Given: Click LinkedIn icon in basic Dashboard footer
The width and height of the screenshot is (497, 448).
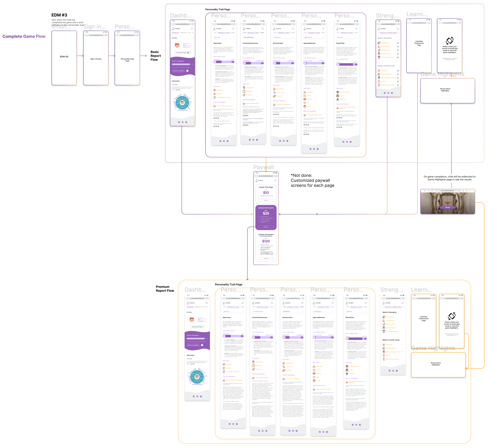Looking at the screenshot, I should (x=179, y=122).
